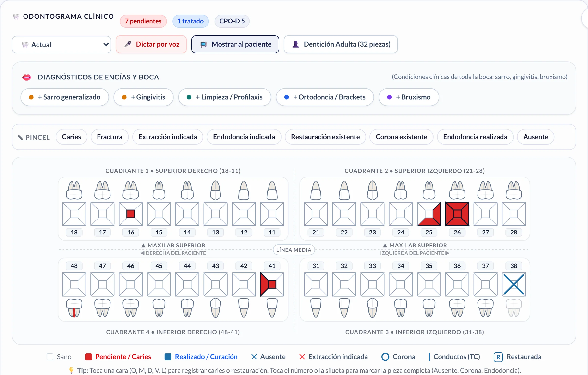Click the 7 pendientes badge
588x375 pixels.
143,21
